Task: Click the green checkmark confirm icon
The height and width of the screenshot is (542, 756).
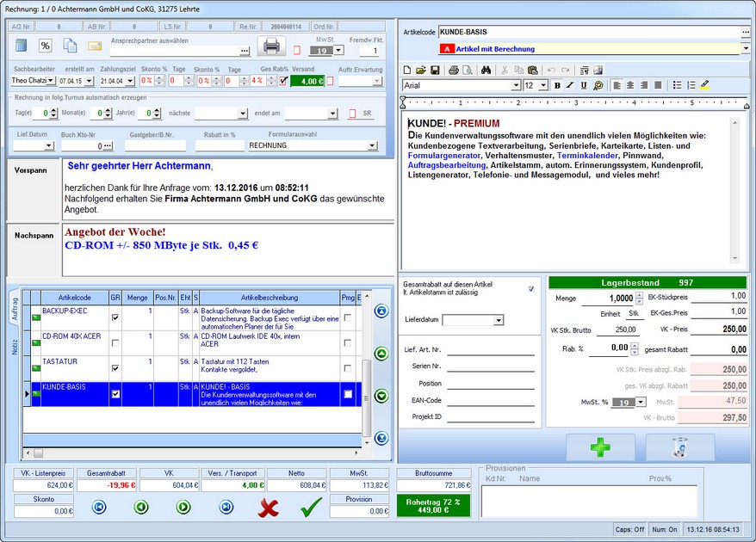Action: pos(312,508)
